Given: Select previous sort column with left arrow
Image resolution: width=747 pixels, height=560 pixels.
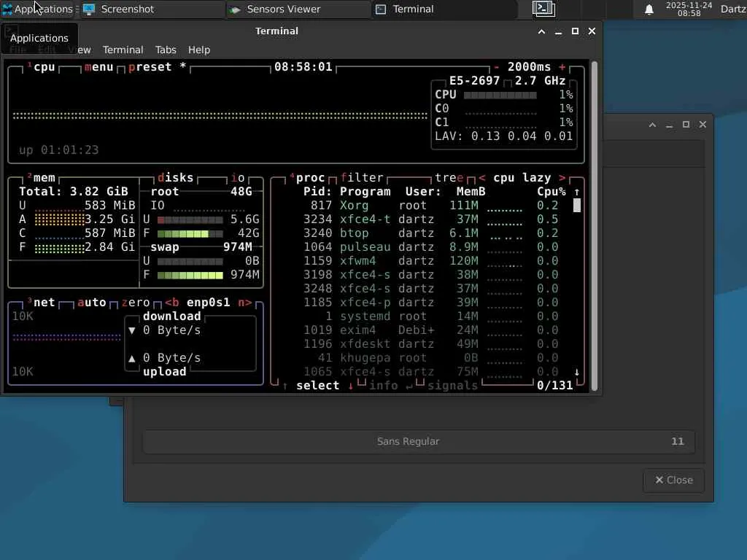Looking at the screenshot, I should [x=482, y=178].
